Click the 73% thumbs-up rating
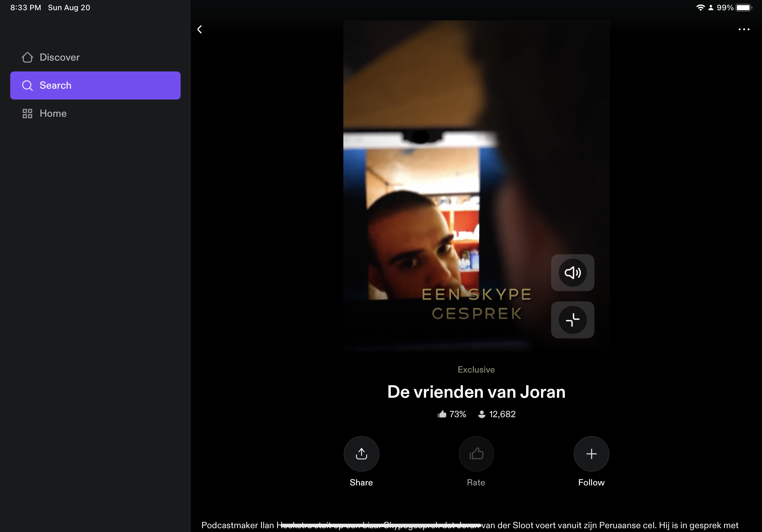This screenshot has width=762, height=532. (452, 414)
